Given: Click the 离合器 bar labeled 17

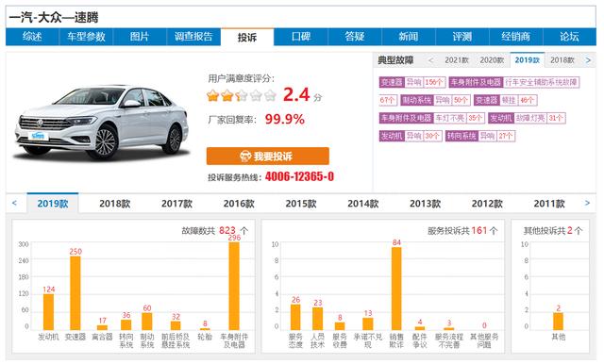Looking at the screenshot, I should click(x=102, y=327).
